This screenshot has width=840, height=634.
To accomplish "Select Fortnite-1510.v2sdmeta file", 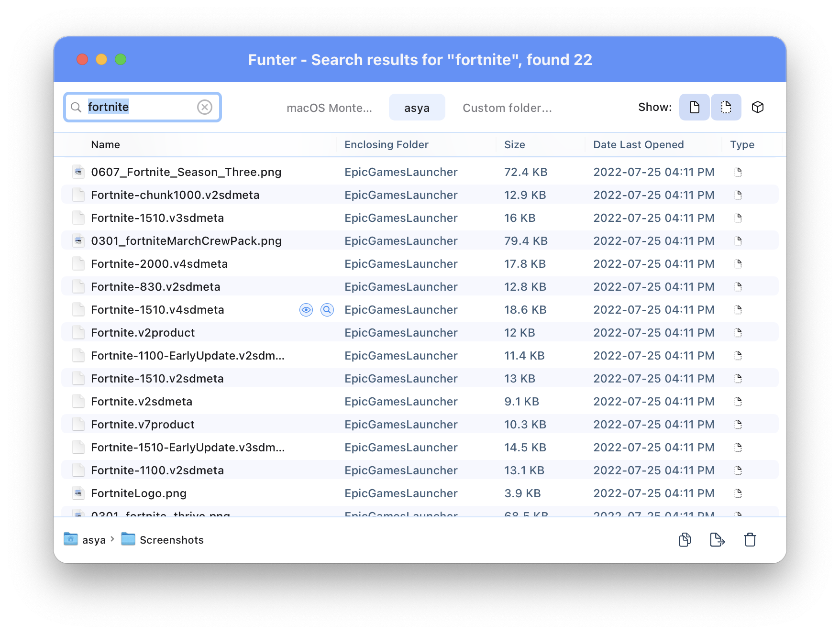I will [157, 379].
